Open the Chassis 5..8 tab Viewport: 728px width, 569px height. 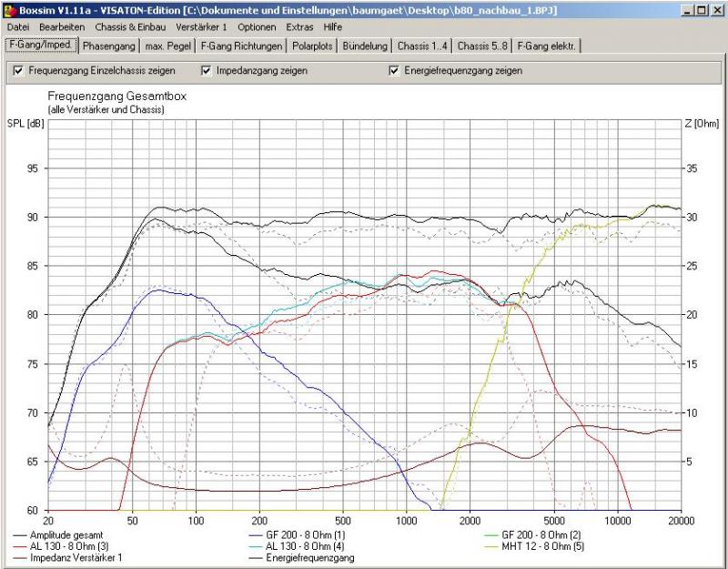tap(482, 46)
